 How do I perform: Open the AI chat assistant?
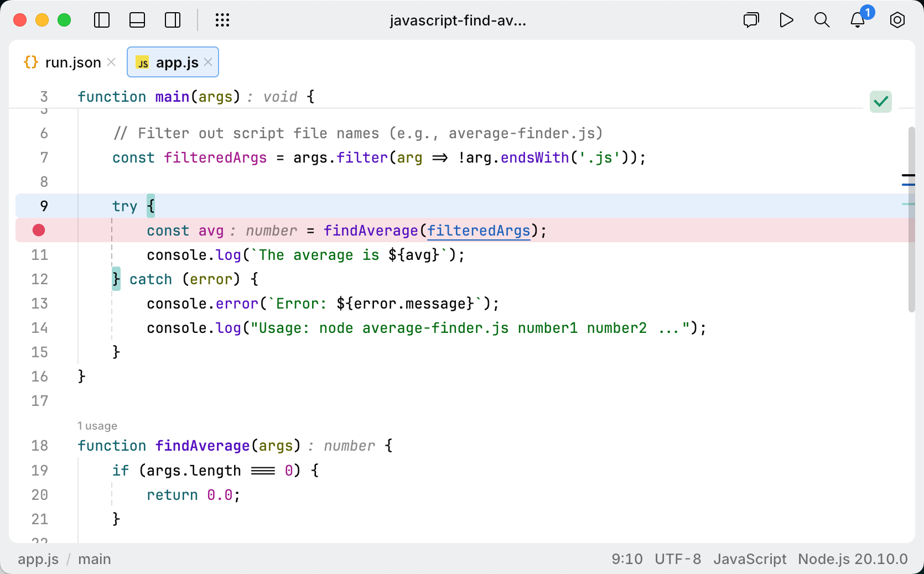point(751,20)
